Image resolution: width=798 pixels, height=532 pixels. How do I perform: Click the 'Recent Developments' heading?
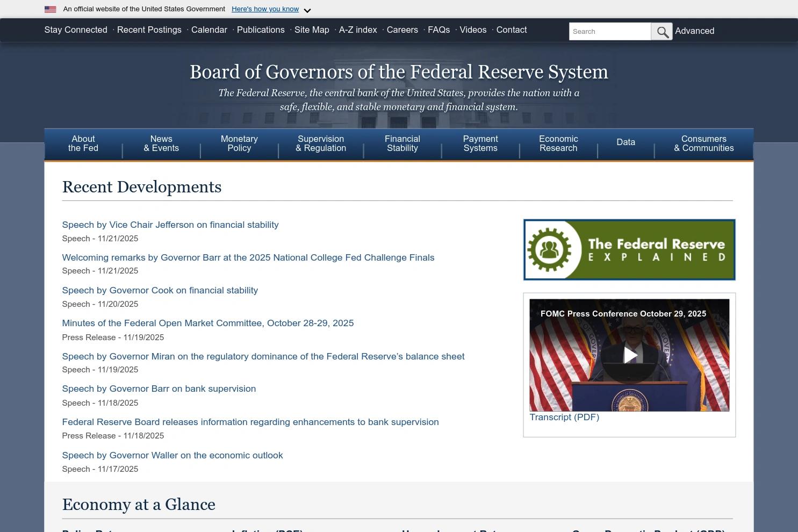(142, 187)
